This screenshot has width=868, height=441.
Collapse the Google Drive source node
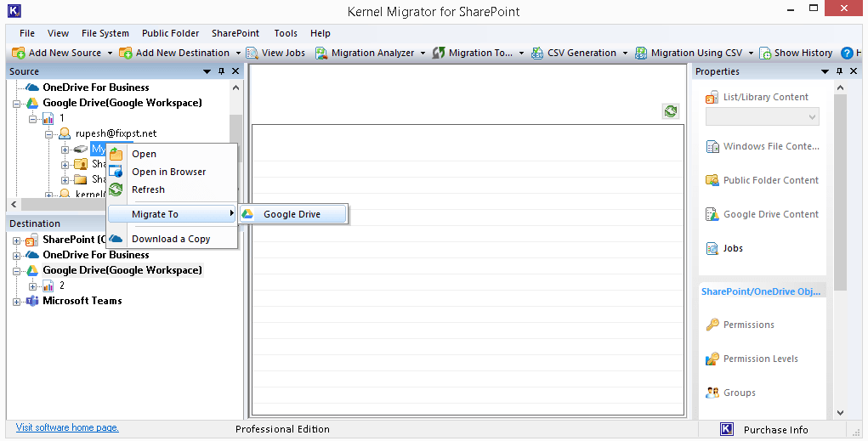tap(17, 103)
